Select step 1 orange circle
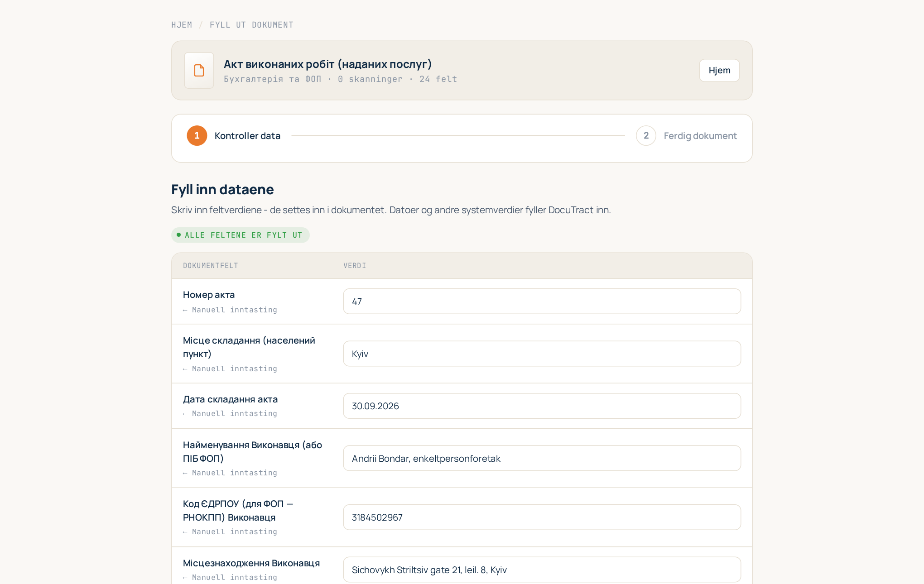Viewport: 924px width, 584px height. pyautogui.click(x=197, y=135)
